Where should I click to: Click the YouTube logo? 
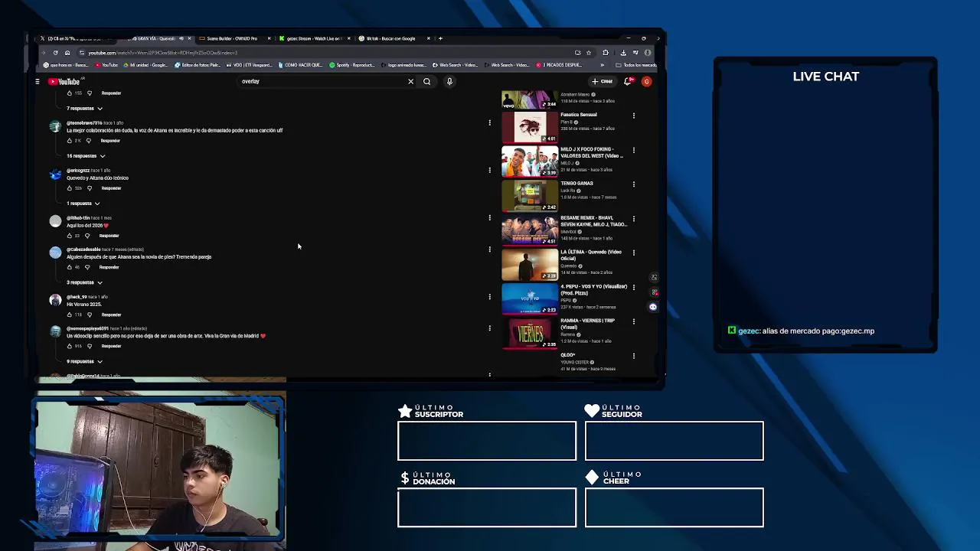point(64,81)
